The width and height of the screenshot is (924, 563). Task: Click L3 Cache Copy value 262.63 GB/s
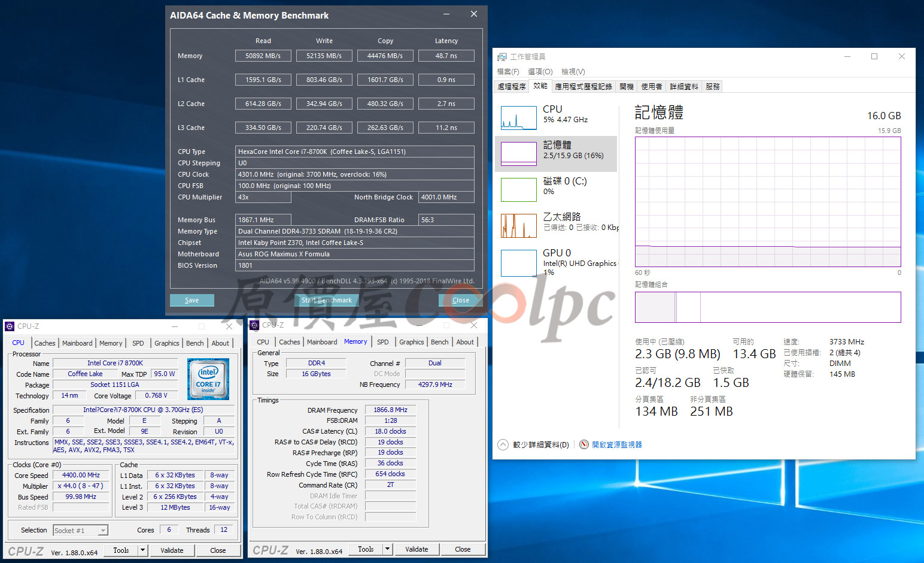(385, 128)
